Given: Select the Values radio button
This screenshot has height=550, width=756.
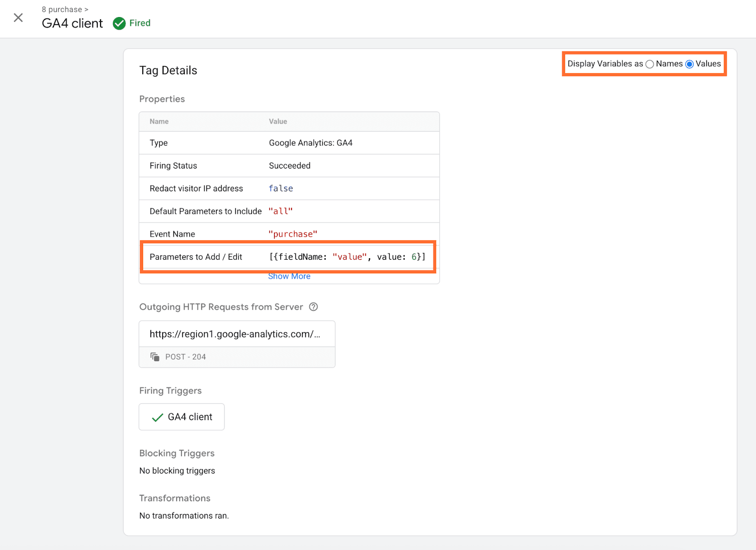Looking at the screenshot, I should (690, 64).
